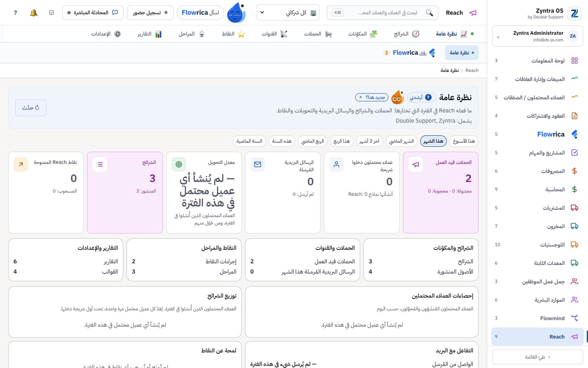This screenshot has width=588, height=368.
Task: Click the العقود والاشتراكات document icon
Action: (x=575, y=116)
